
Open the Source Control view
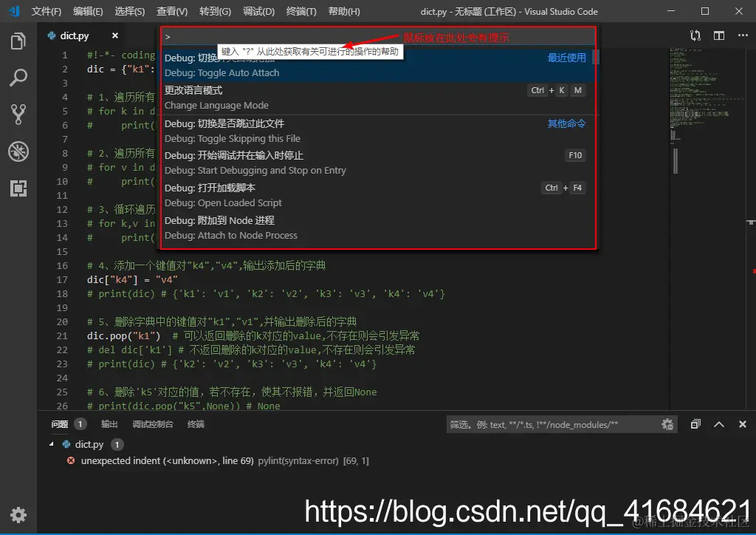(18, 115)
